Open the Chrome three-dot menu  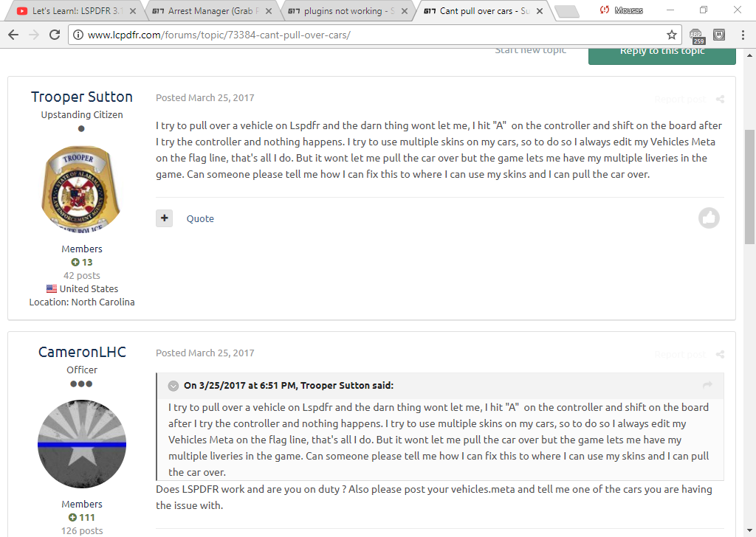743,35
